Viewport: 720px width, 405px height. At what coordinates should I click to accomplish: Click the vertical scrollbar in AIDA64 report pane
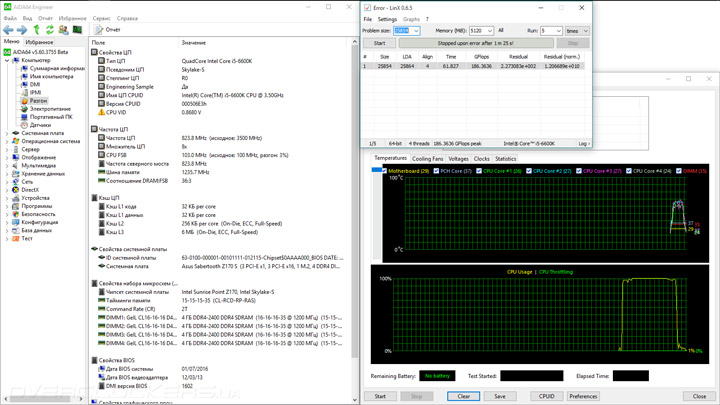tap(355, 200)
